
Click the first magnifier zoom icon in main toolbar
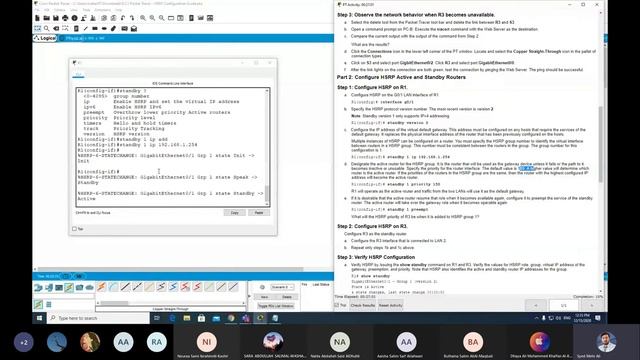tap(143, 18)
